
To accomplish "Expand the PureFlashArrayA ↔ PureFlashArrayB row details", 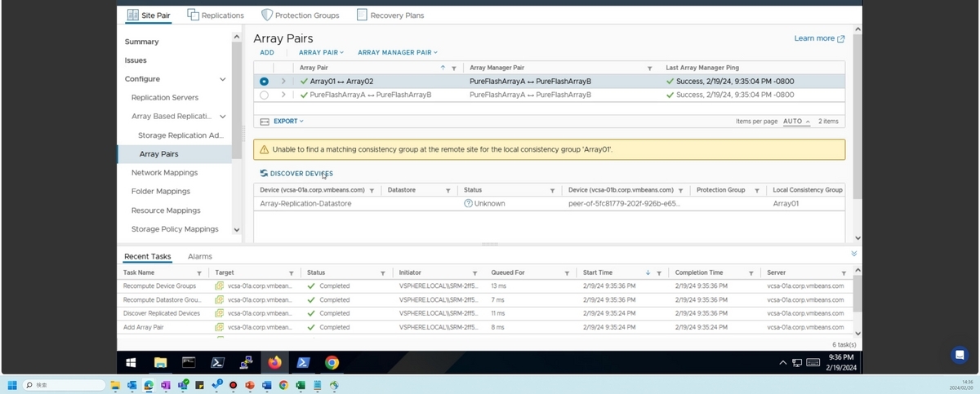I will coord(283,95).
